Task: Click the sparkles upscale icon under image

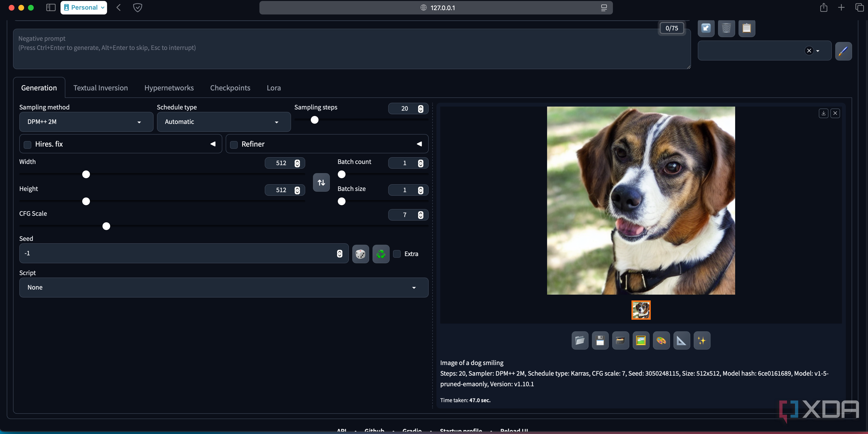Action: click(x=702, y=340)
